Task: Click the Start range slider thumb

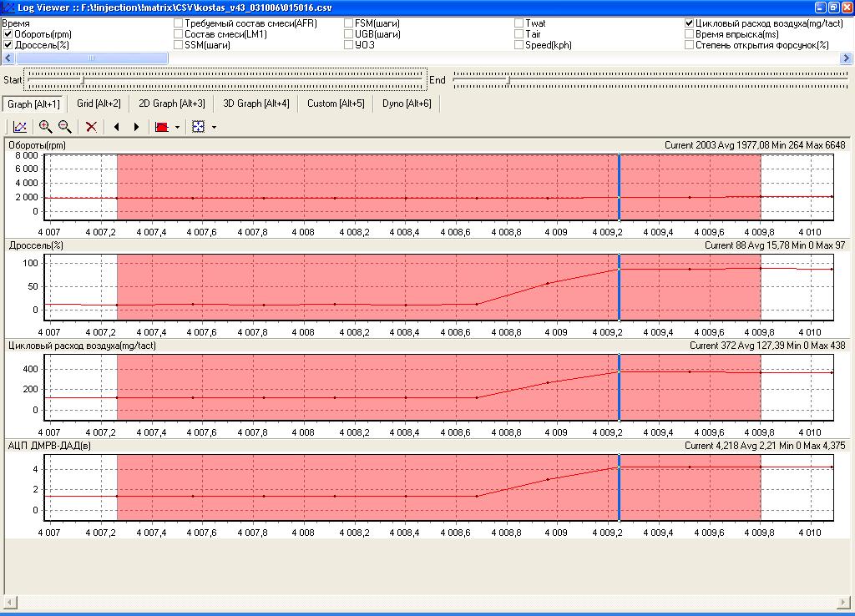Action: (x=82, y=79)
